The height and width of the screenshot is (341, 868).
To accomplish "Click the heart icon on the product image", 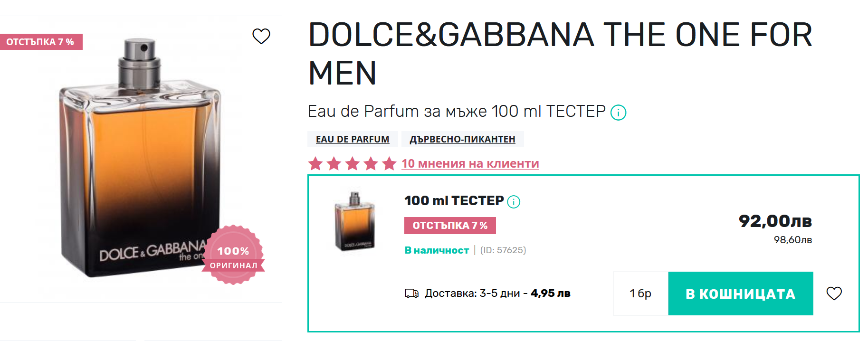I will pos(261,36).
